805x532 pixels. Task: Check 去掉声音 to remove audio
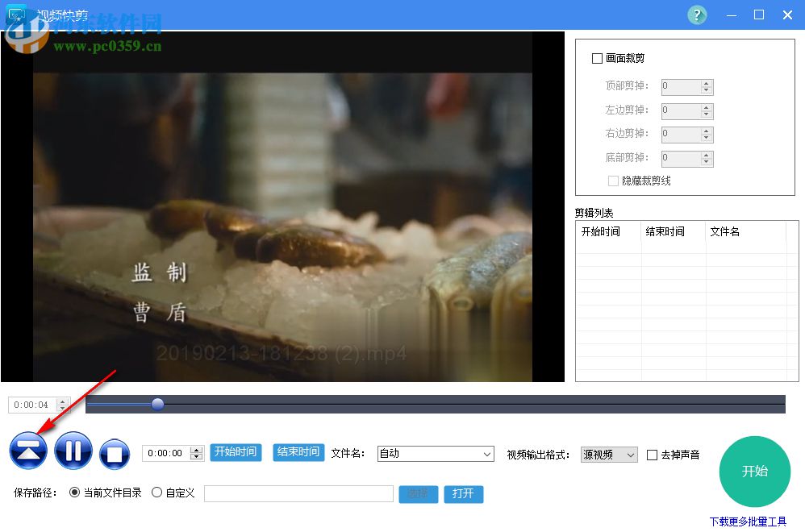pyautogui.click(x=652, y=454)
